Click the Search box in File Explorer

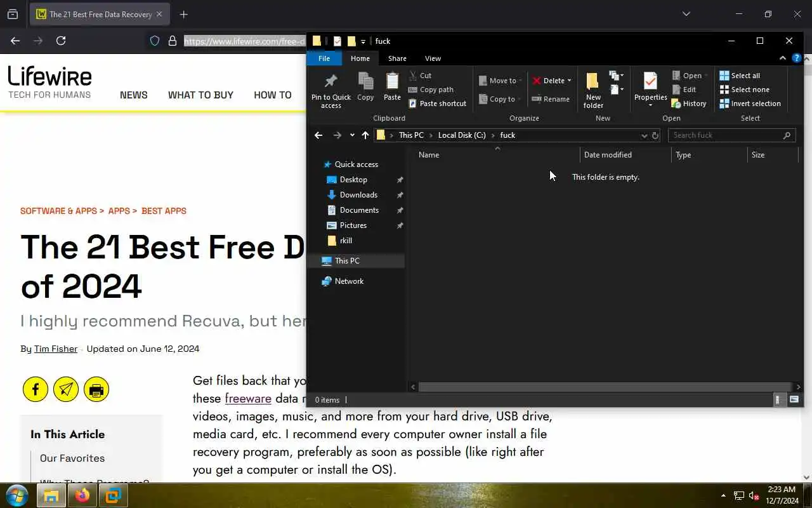point(731,135)
